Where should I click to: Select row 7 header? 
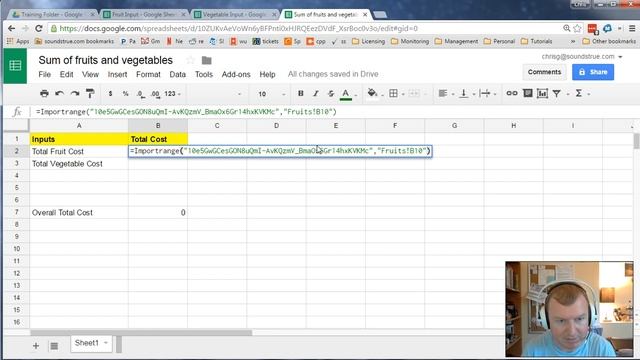(16, 212)
